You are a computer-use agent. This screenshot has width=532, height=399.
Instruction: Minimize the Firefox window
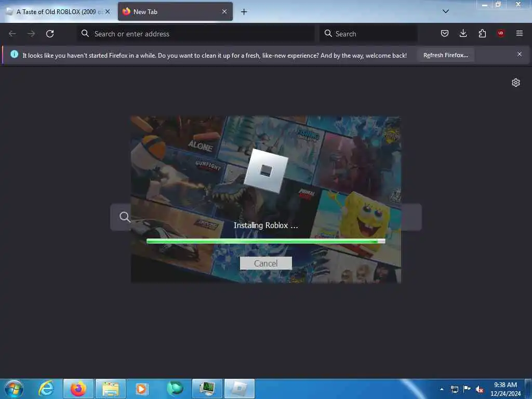point(485,5)
